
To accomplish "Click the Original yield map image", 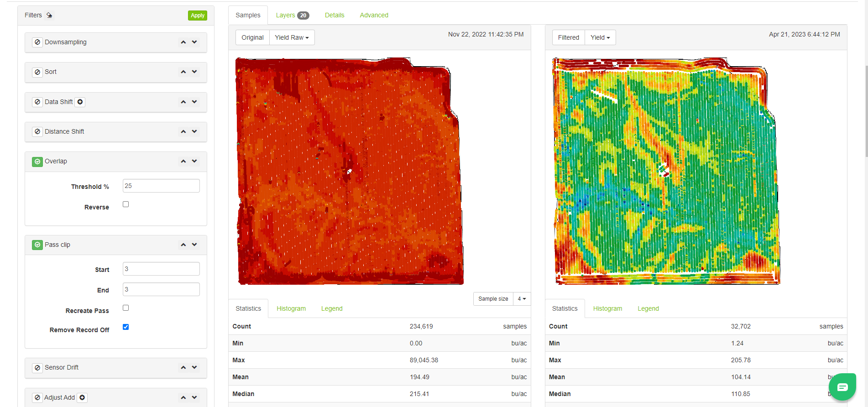I will pyautogui.click(x=350, y=171).
